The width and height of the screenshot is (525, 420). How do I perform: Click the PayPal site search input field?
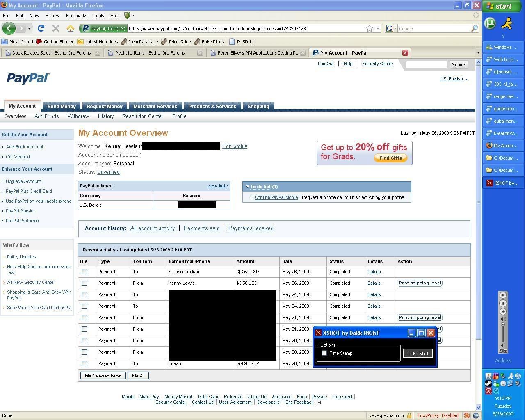click(x=427, y=64)
